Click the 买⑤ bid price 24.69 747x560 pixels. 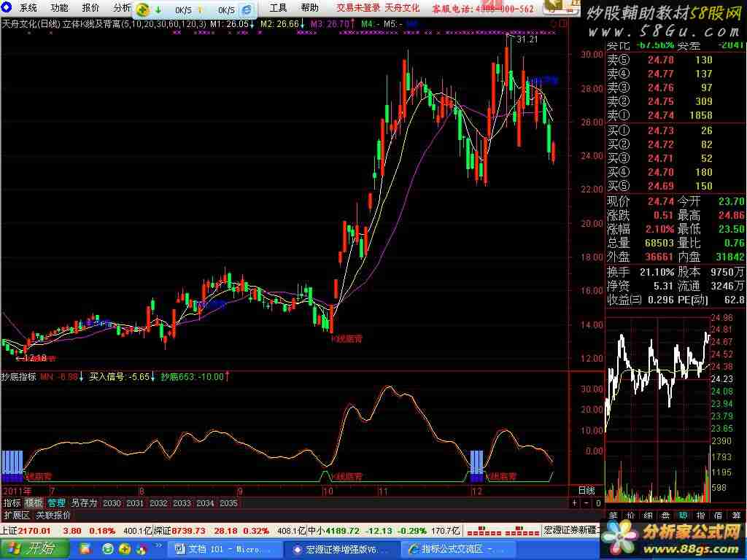tap(661, 186)
